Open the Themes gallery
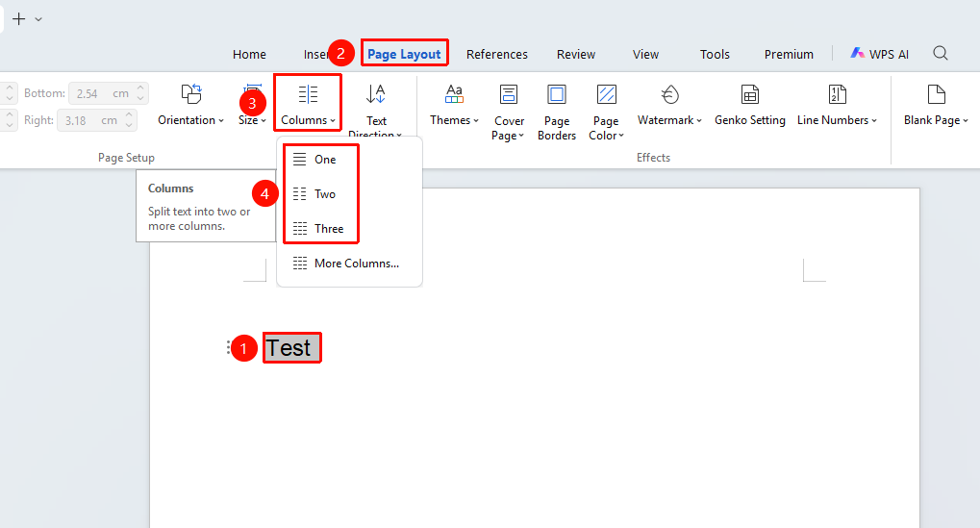980x528 pixels. (x=454, y=105)
